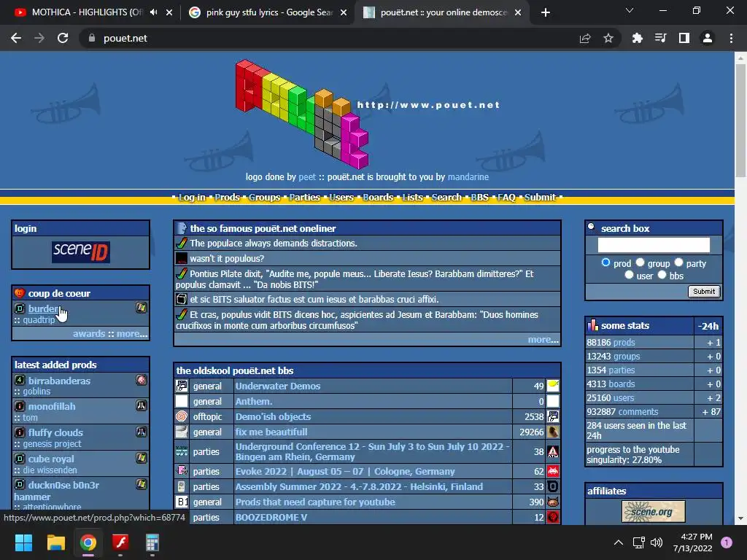Click the scene.org affiliate banner
747x560 pixels.
[x=653, y=511]
